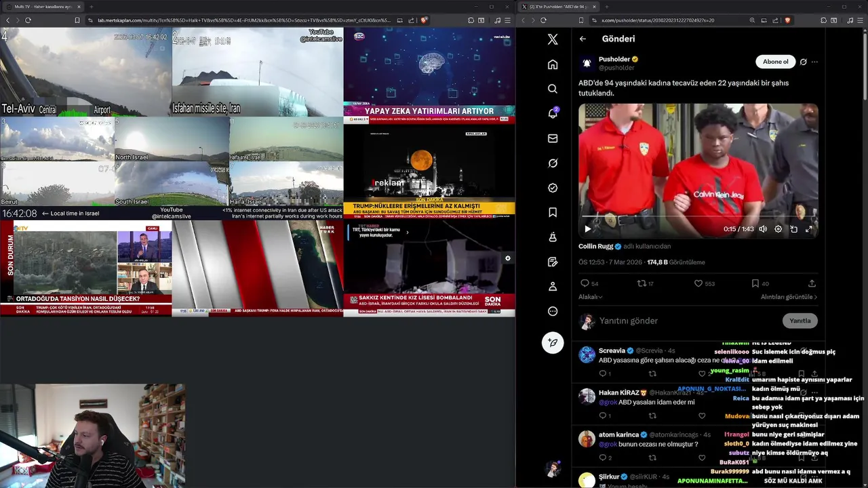Open a new tab in the X browser window

[x=608, y=6]
